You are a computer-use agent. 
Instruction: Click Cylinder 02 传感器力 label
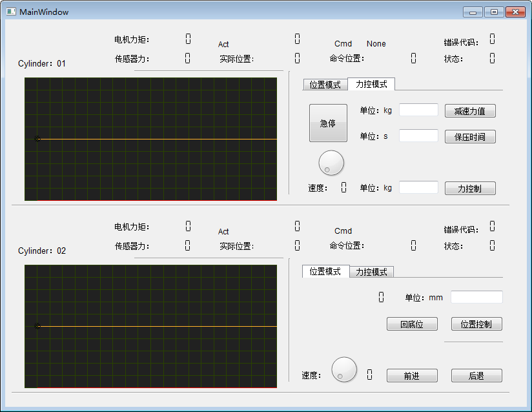132,246
